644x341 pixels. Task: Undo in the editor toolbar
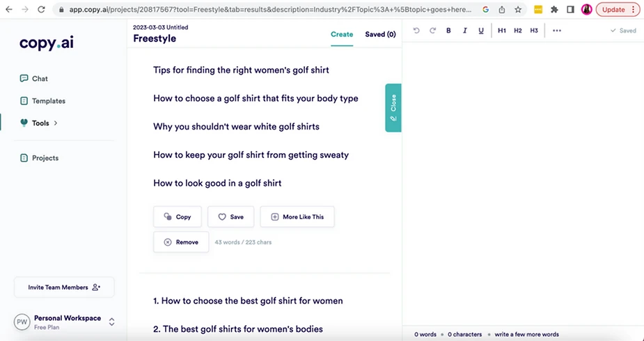coord(416,31)
